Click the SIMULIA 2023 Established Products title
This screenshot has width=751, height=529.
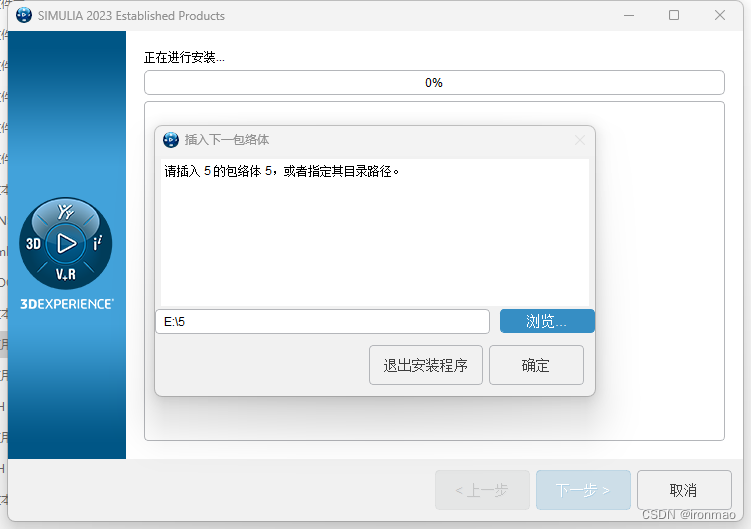pyautogui.click(x=131, y=16)
